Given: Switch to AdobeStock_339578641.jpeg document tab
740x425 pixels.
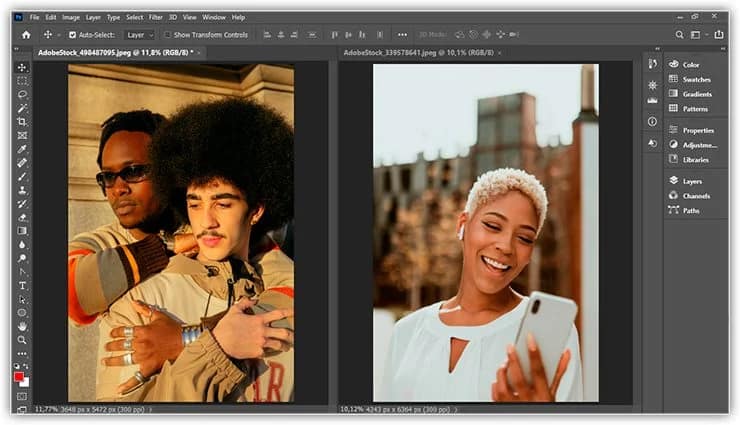Looking at the screenshot, I should pyautogui.click(x=419, y=53).
